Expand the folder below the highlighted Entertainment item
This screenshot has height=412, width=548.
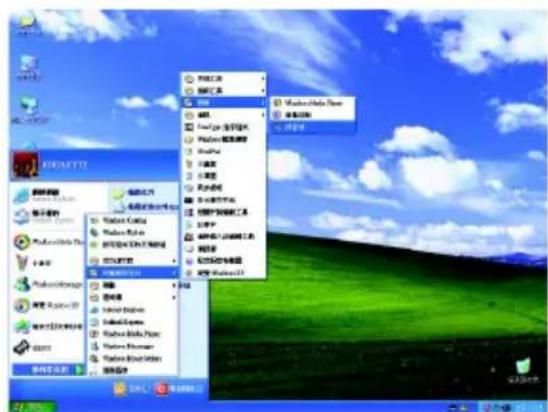coord(223,115)
